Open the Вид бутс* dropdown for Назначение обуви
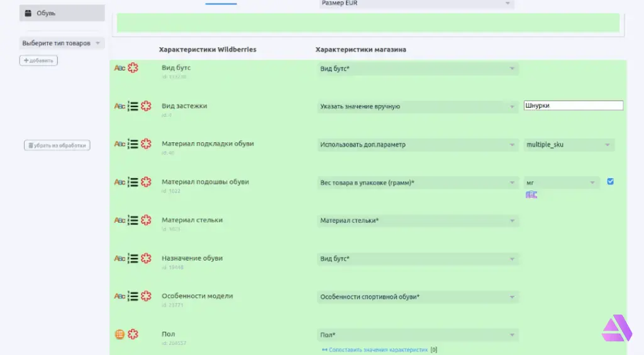644x355 pixels. (x=418, y=259)
